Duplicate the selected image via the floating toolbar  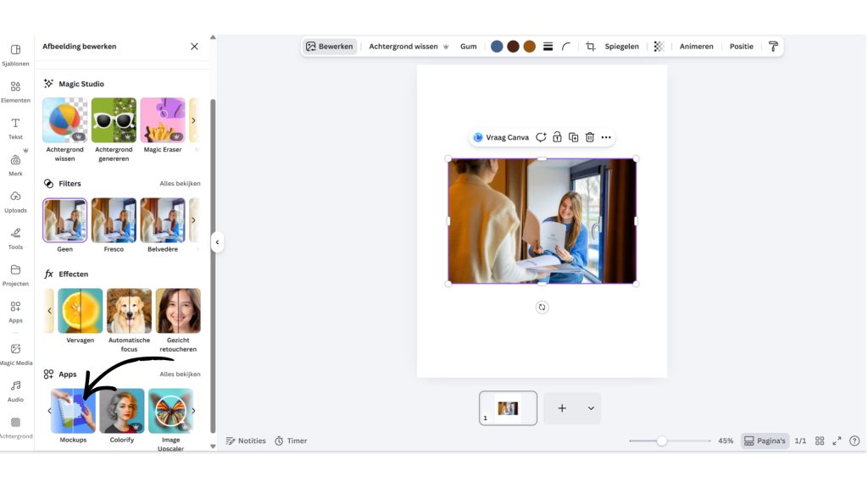[x=573, y=137]
